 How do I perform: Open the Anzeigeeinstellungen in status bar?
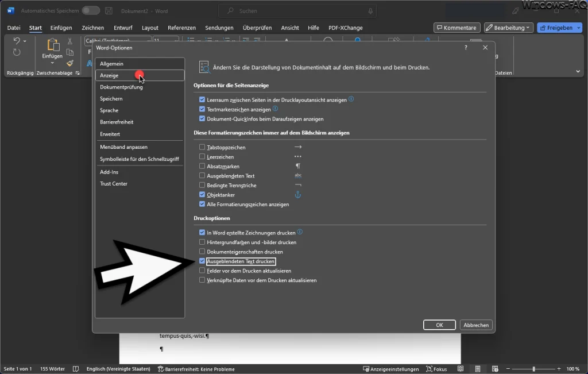(390, 369)
